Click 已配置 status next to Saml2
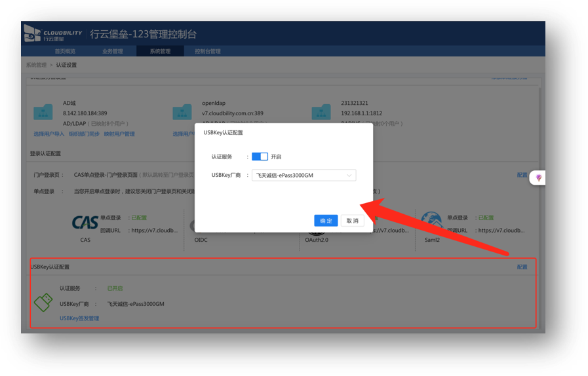This screenshot has width=588, height=376. click(x=486, y=217)
